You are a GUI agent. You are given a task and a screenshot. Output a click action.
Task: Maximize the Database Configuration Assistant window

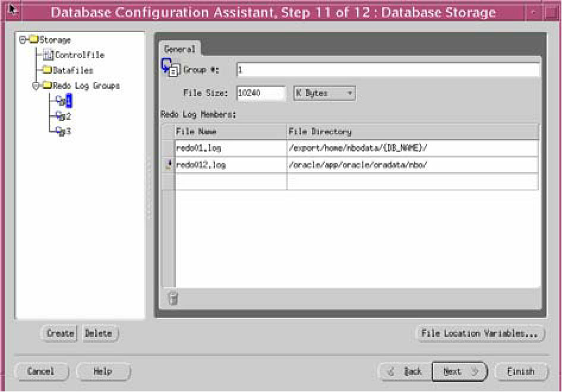[x=551, y=12]
